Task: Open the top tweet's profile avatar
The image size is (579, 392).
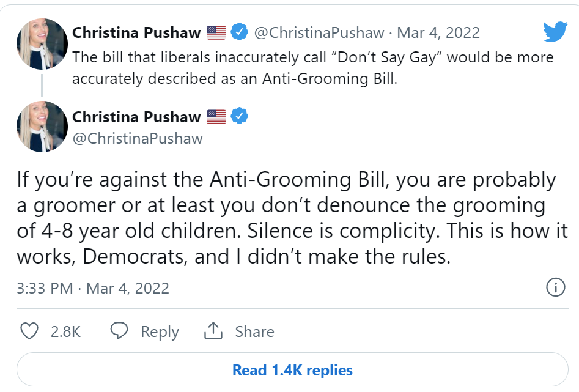Action: tap(42, 44)
